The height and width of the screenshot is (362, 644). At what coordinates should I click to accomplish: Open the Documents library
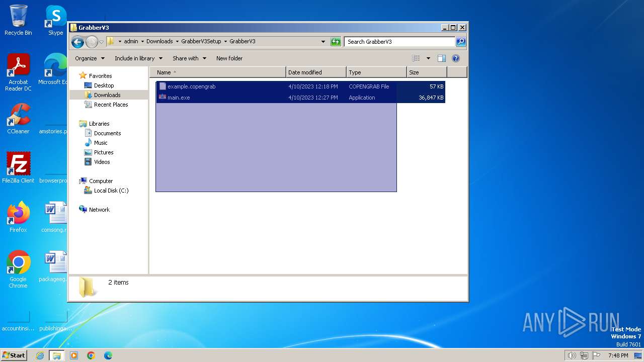107,133
